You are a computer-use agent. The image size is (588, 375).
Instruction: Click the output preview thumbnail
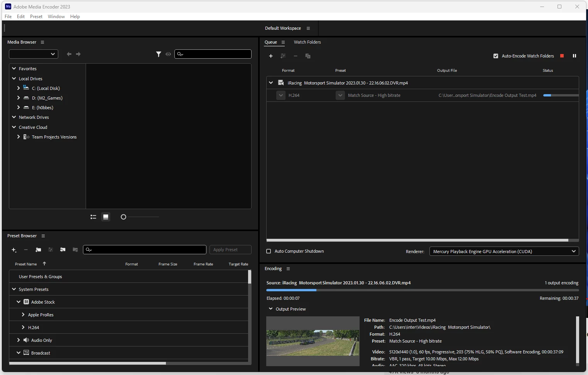tap(313, 341)
